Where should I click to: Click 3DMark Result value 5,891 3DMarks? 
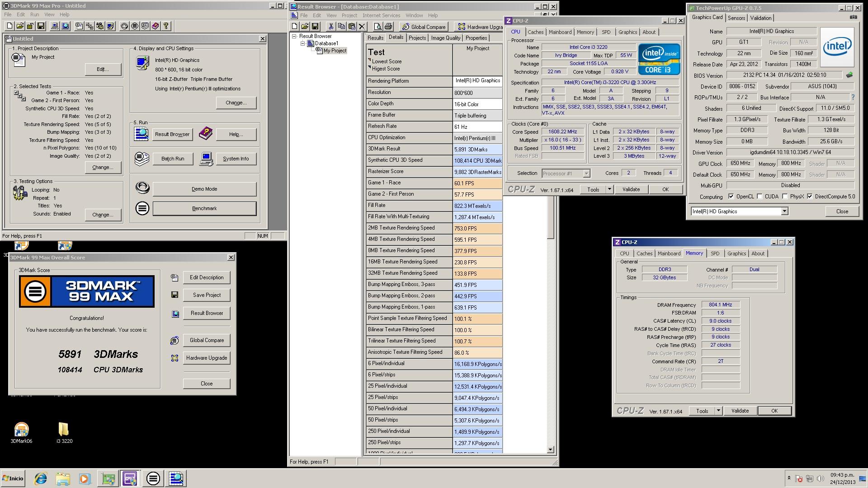coord(477,149)
